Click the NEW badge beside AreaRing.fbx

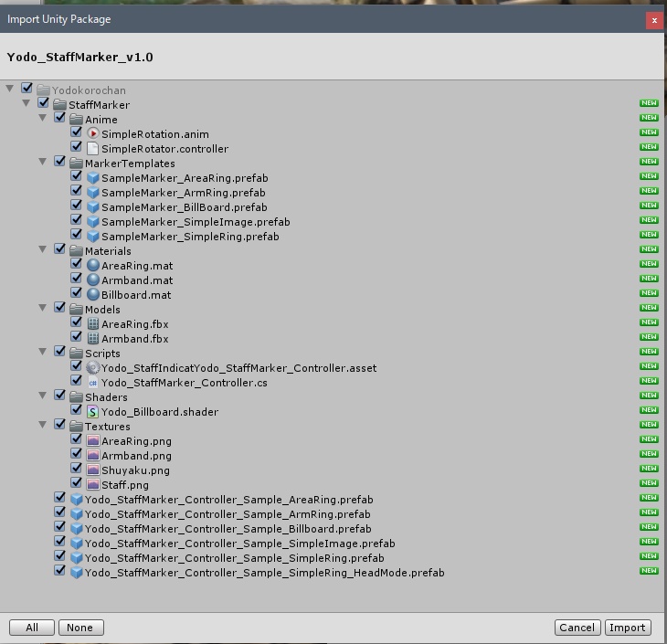pos(649,322)
